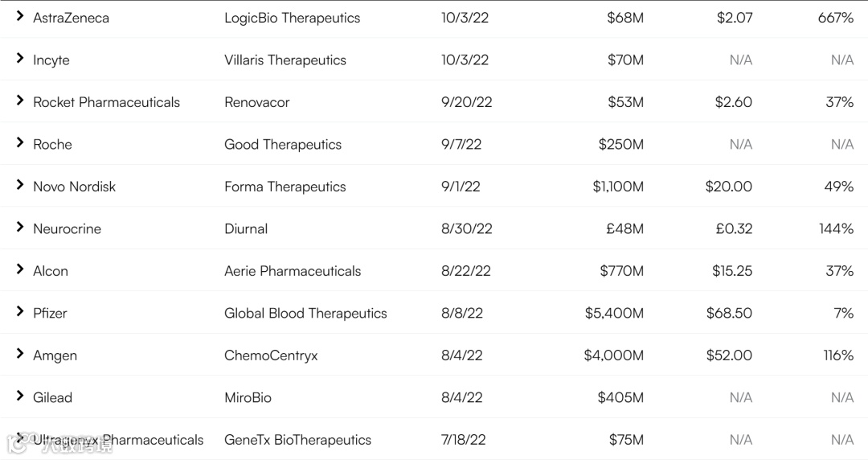
Task: Click the LogicBio Therapeutics target name
Action: point(292,18)
